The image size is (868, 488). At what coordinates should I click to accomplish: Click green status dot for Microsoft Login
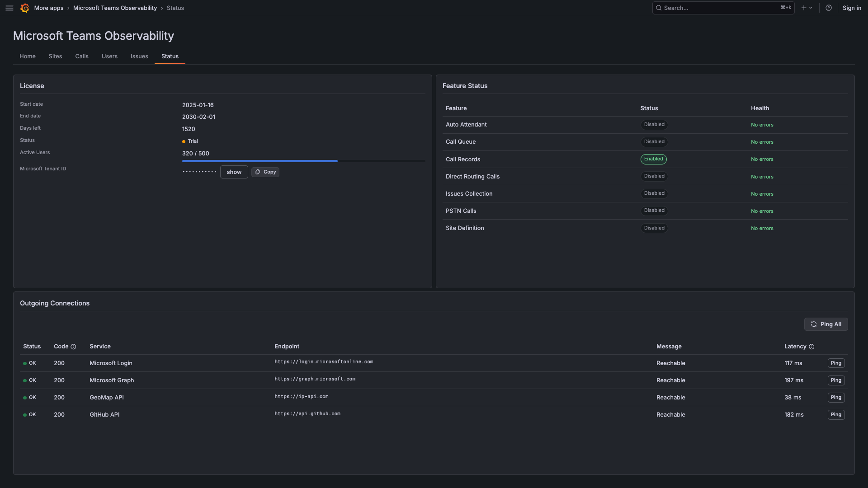(25, 363)
